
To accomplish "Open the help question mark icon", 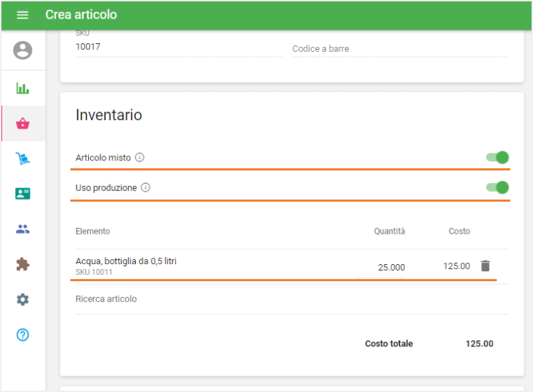I will pyautogui.click(x=23, y=335).
